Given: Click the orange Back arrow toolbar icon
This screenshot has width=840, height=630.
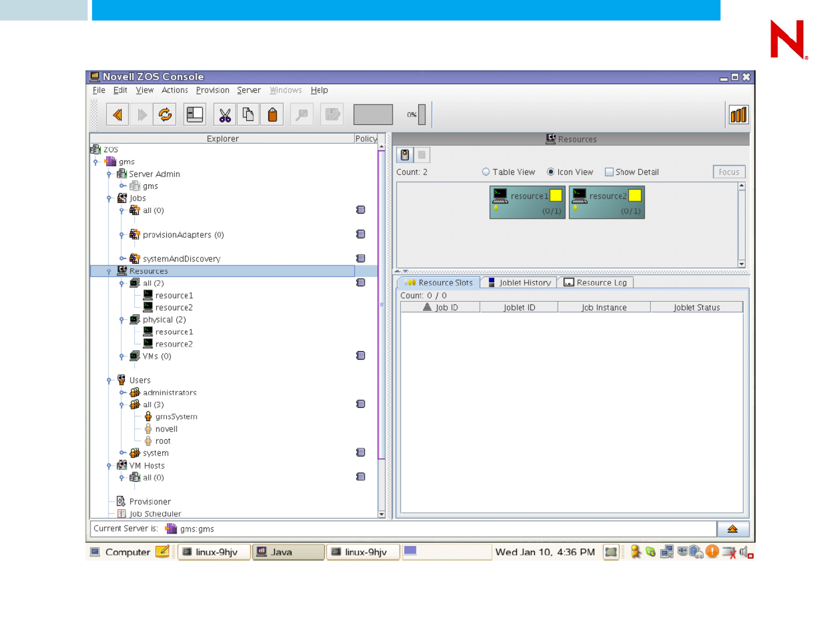Looking at the screenshot, I should pyautogui.click(x=117, y=114).
